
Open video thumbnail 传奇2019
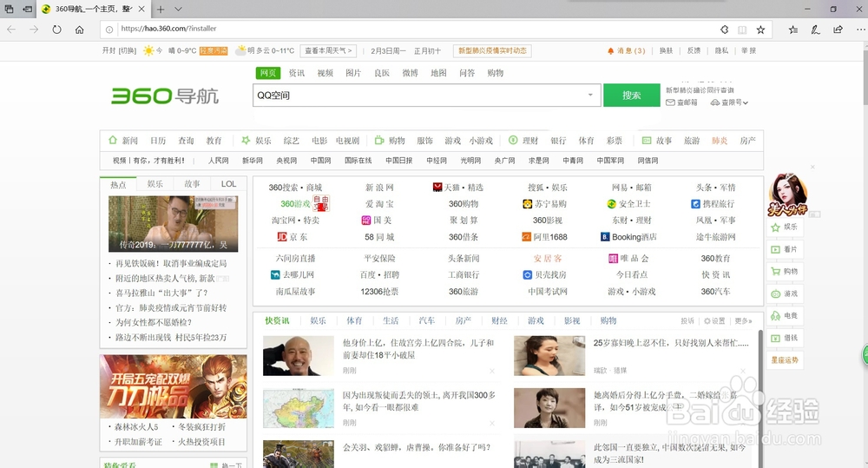(174, 224)
